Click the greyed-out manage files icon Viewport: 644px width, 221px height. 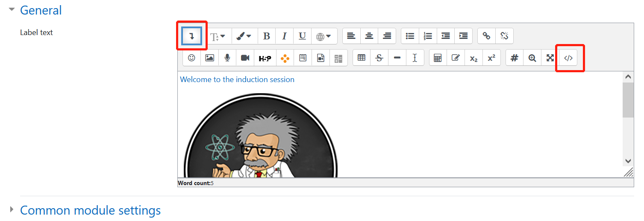[x=338, y=58]
